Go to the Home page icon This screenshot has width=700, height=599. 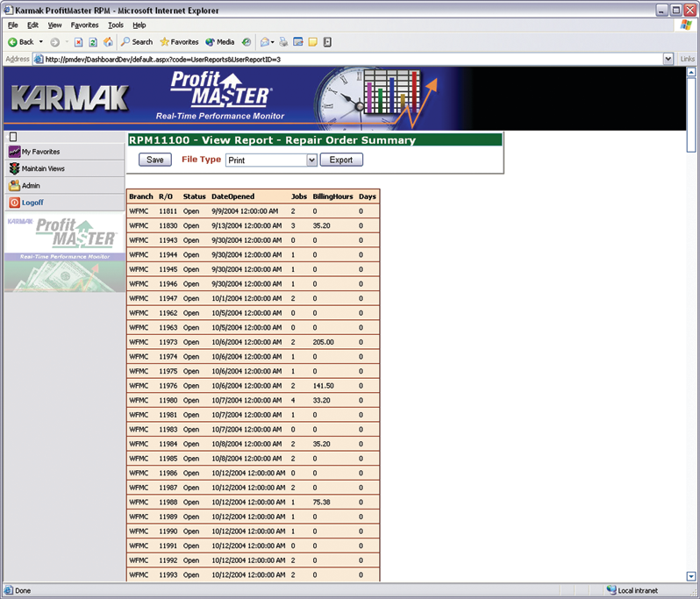click(x=108, y=42)
